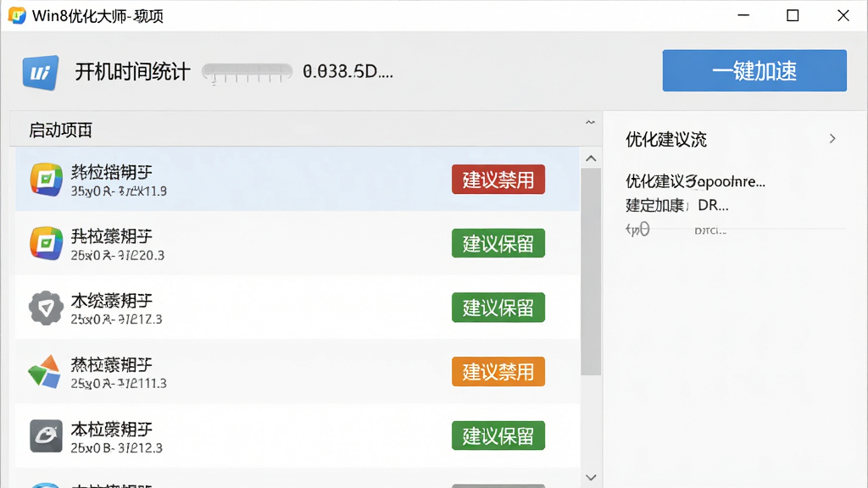Select first startup item's colorful square icon

46,180
